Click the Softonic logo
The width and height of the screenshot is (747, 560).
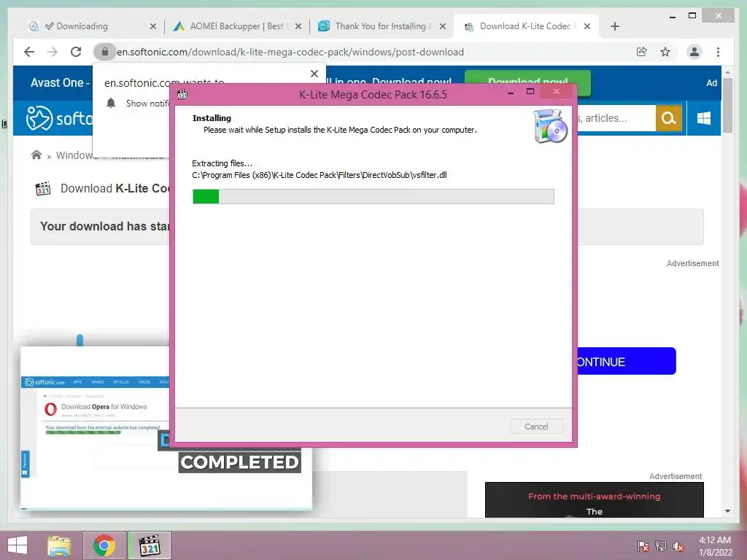coord(60,118)
